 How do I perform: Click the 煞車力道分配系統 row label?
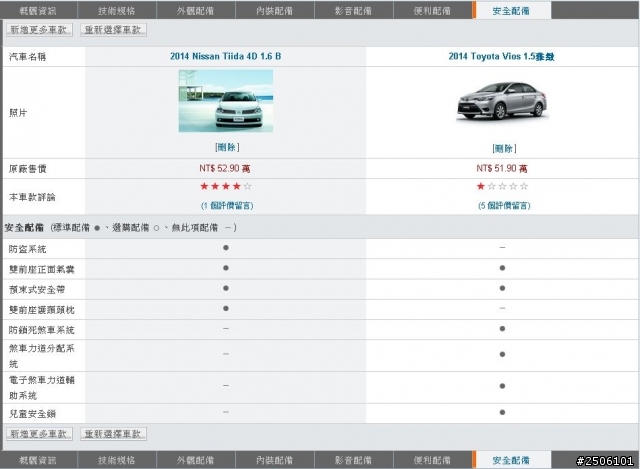pos(42,356)
